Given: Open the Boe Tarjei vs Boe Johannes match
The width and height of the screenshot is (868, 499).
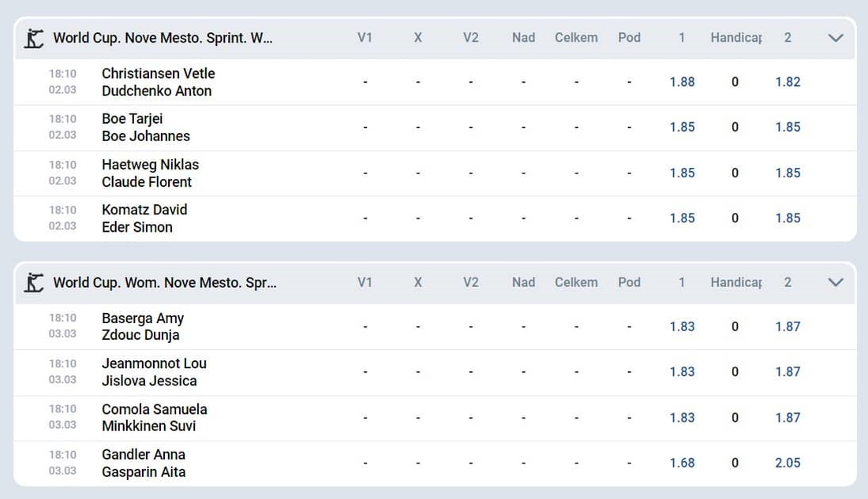Looking at the screenshot, I should [x=146, y=128].
